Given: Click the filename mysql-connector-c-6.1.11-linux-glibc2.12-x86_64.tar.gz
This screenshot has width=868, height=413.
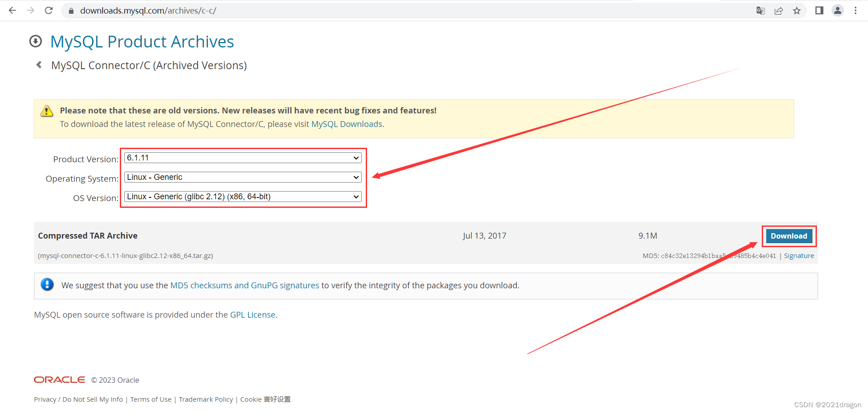Looking at the screenshot, I should pos(126,256).
